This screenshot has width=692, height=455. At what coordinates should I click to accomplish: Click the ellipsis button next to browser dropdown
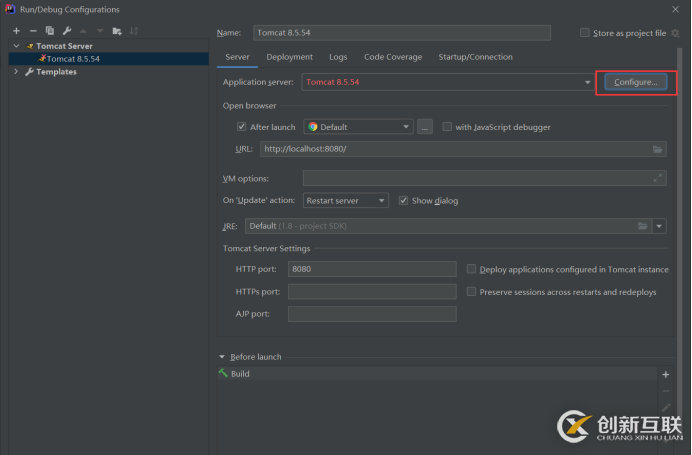point(424,127)
